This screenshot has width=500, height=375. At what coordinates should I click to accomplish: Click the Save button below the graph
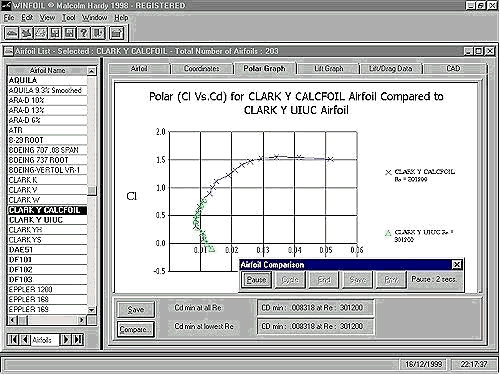(135, 310)
